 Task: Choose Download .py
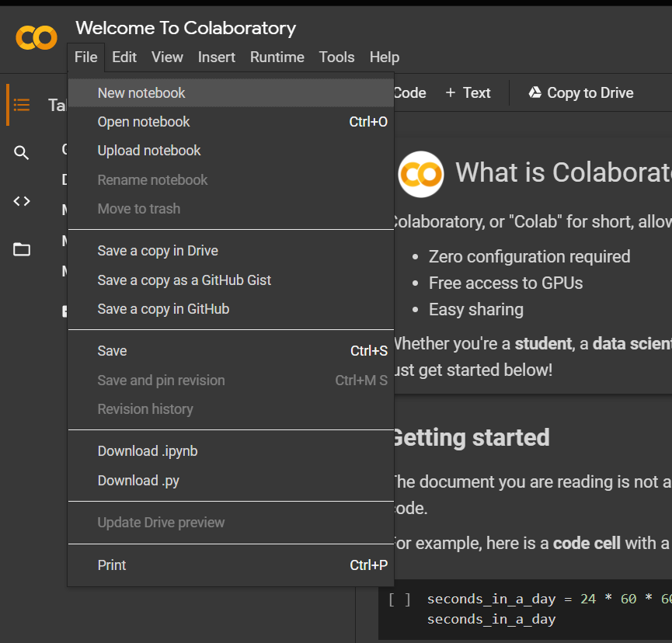(231, 481)
